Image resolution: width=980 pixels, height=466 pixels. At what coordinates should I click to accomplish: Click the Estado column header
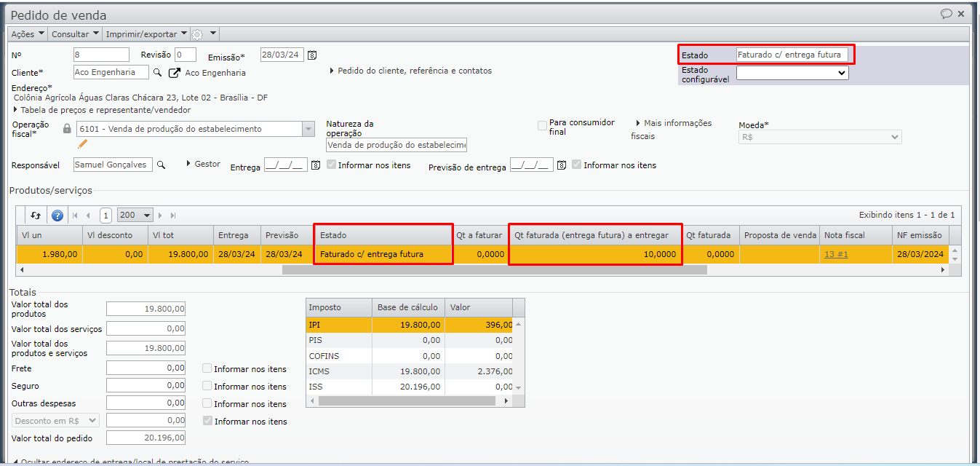(383, 235)
